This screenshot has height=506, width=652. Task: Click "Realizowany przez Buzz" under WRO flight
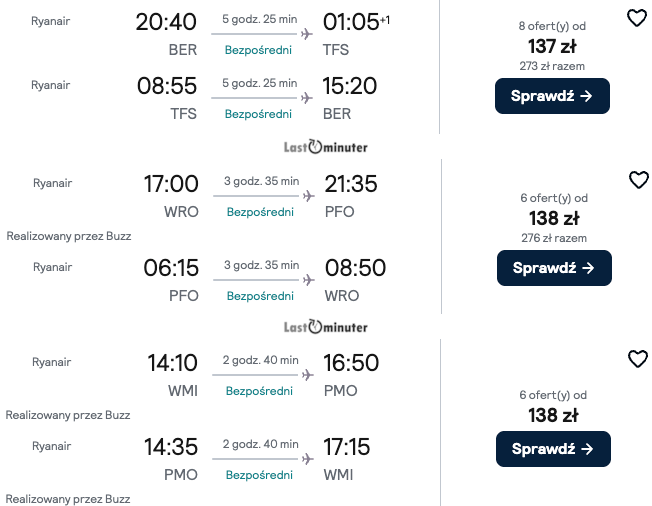(x=69, y=236)
